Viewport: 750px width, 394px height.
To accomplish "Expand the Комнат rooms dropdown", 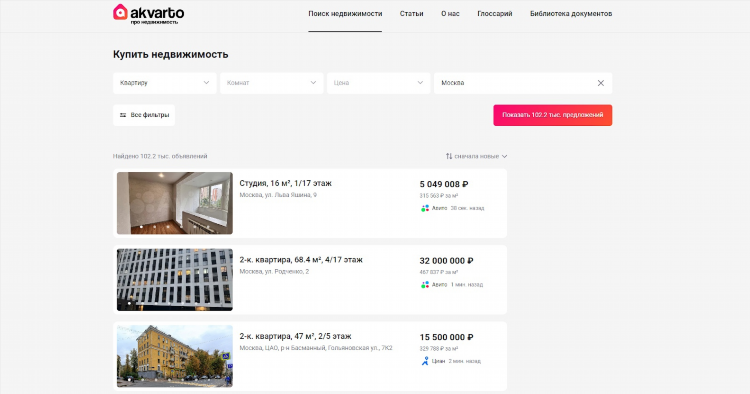I will click(x=272, y=83).
